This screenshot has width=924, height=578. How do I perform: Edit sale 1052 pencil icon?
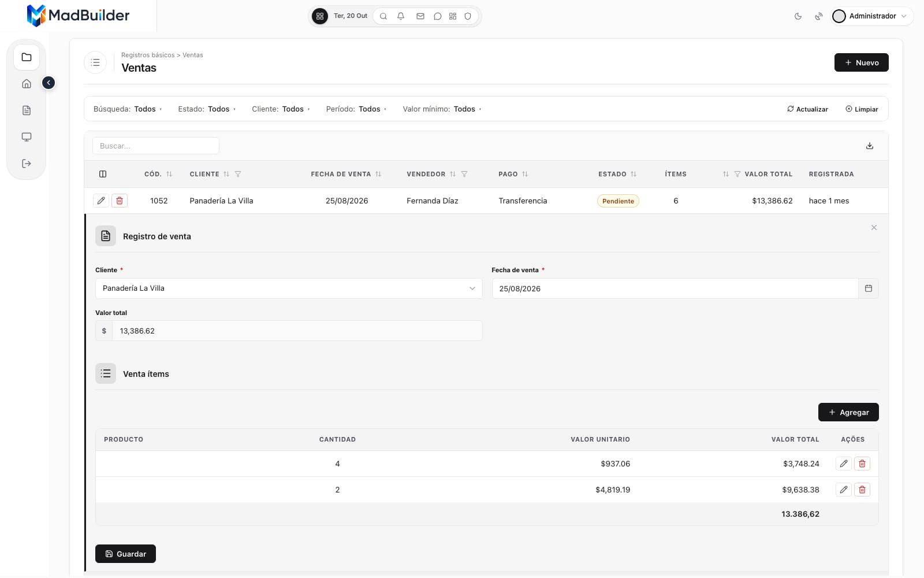pyautogui.click(x=101, y=201)
